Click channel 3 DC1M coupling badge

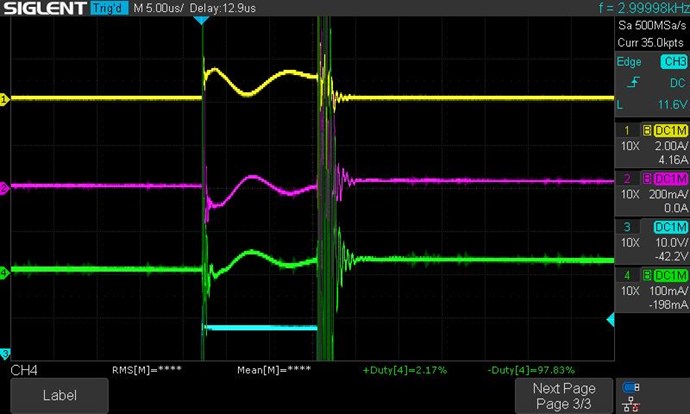tap(671, 227)
